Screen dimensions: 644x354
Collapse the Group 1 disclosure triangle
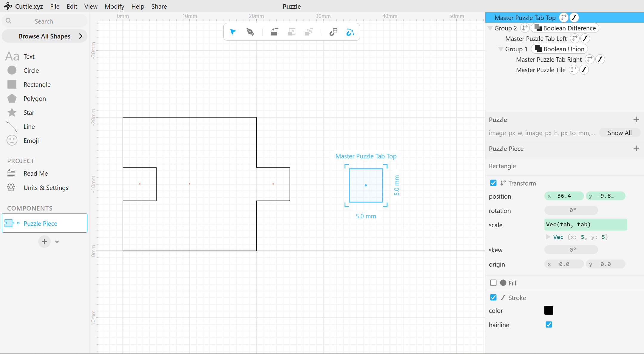pos(501,49)
